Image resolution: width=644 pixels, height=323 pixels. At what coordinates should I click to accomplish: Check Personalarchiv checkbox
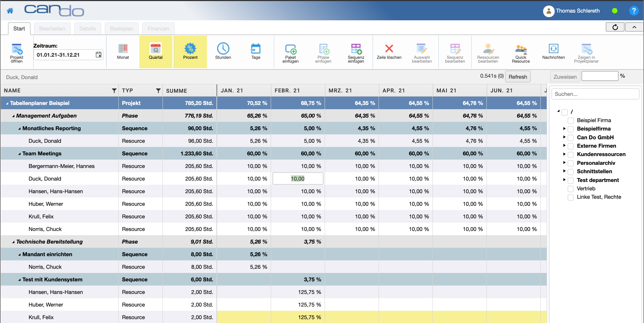click(x=570, y=163)
